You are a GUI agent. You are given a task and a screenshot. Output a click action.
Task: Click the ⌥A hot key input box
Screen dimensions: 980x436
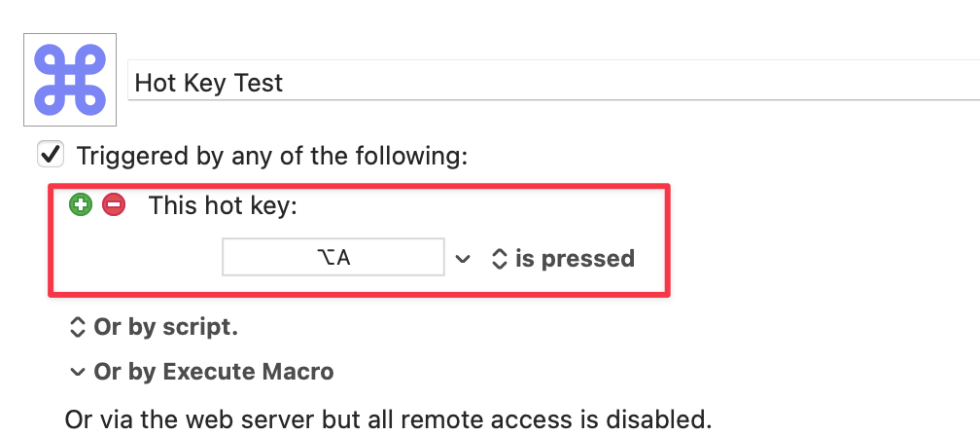333,258
